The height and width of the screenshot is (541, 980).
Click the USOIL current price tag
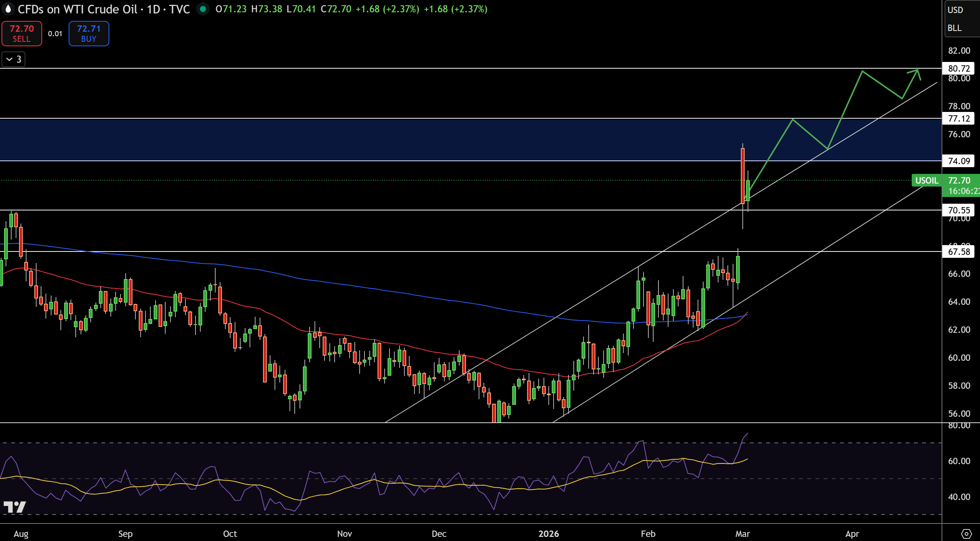point(926,180)
